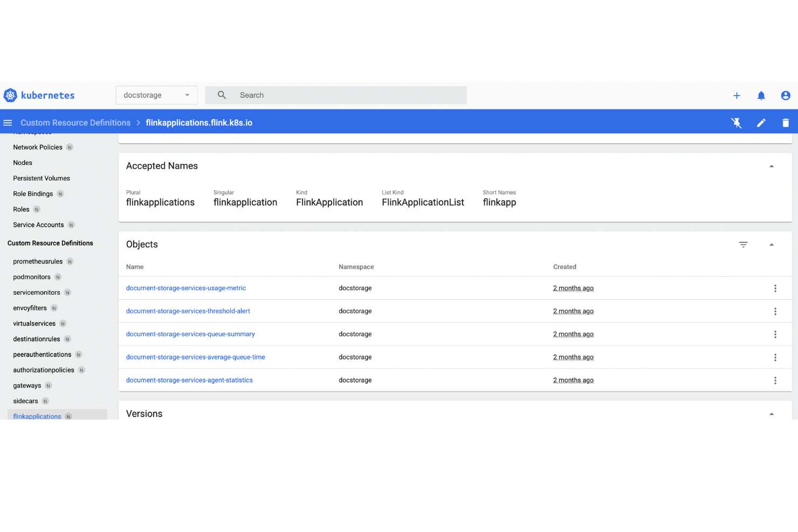Click the Name column header
798x532 pixels.
click(x=135, y=267)
